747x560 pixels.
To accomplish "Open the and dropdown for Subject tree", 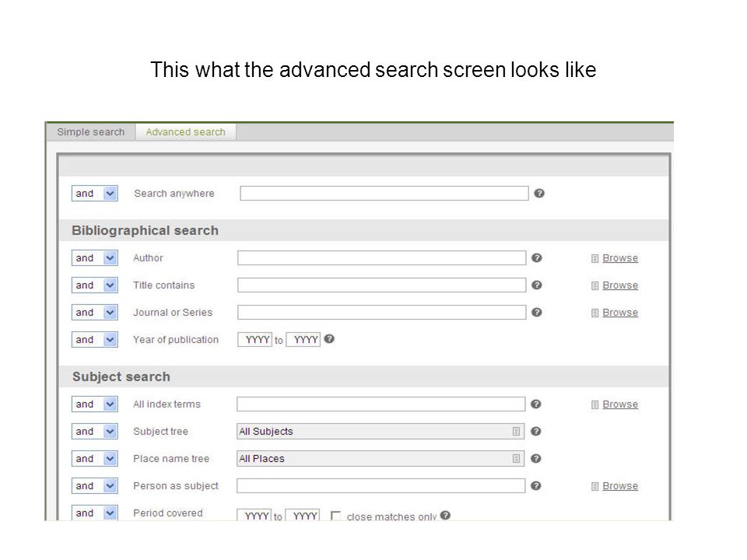I will click(x=94, y=431).
